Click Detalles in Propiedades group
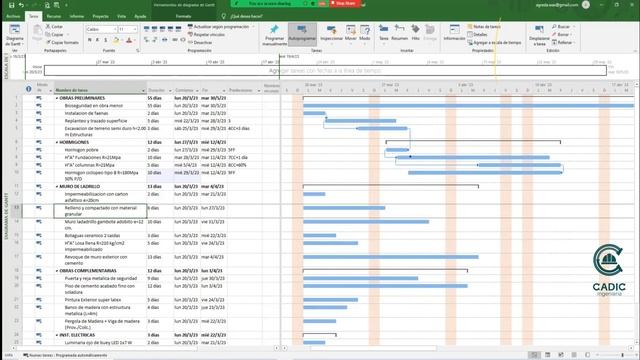Viewport: 640px width, 360px height. click(x=477, y=35)
